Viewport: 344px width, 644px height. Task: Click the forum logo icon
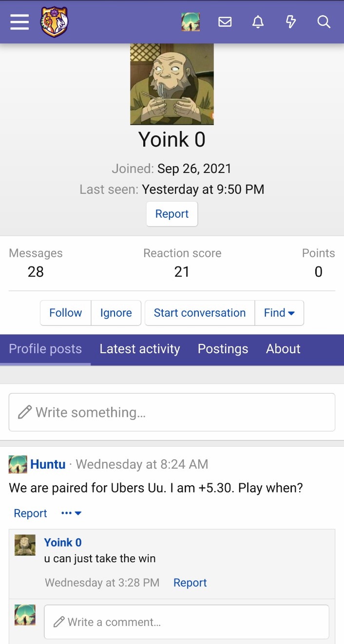click(54, 22)
